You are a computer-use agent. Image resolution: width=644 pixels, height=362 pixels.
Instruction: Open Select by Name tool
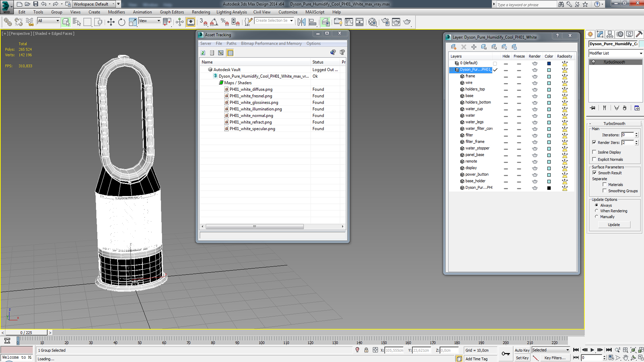point(76,22)
